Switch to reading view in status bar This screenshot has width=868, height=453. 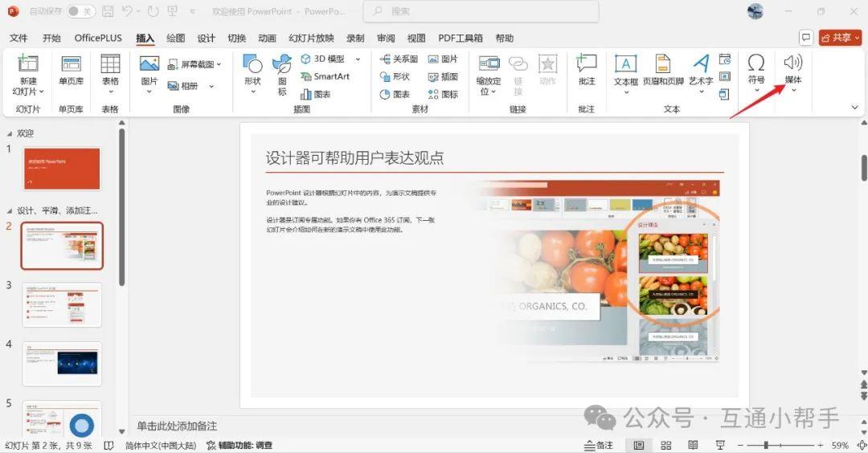[x=693, y=445]
